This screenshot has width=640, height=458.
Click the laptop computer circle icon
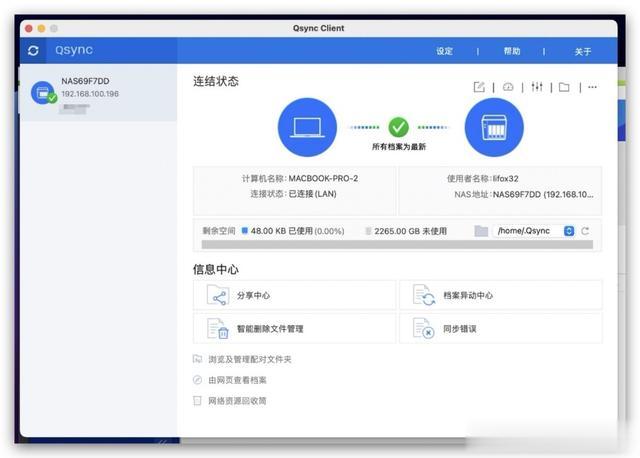pos(307,127)
